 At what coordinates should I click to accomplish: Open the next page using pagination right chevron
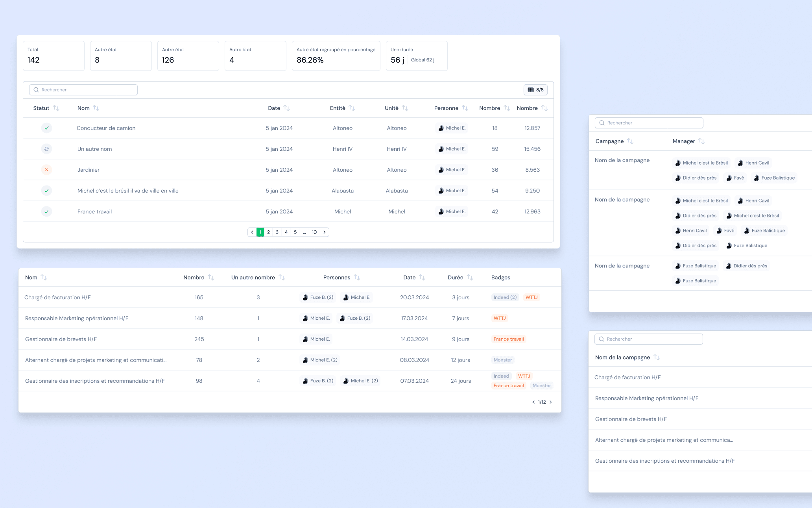tap(325, 232)
